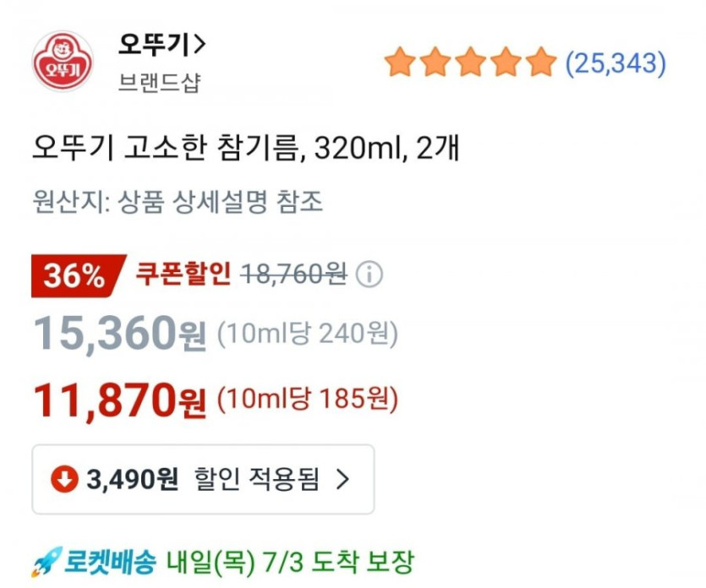Click the gray 15,360원 price
The height and width of the screenshot is (588, 706).
[119, 335]
